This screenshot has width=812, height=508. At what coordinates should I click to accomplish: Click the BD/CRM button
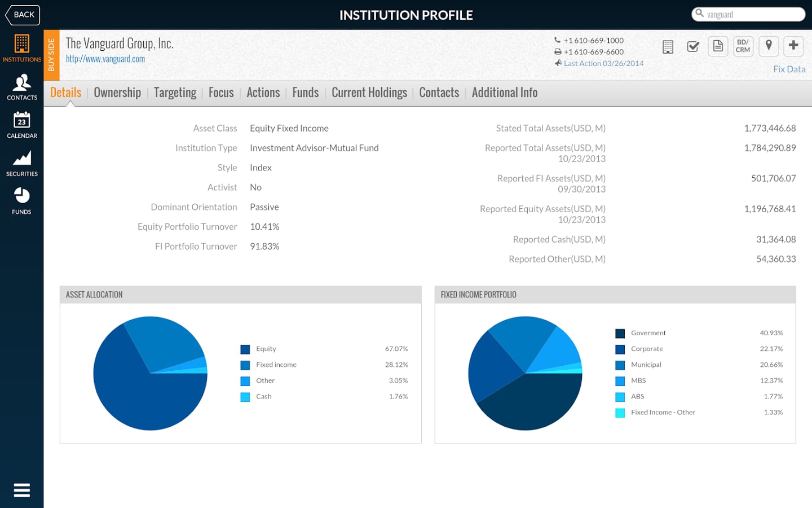743,46
